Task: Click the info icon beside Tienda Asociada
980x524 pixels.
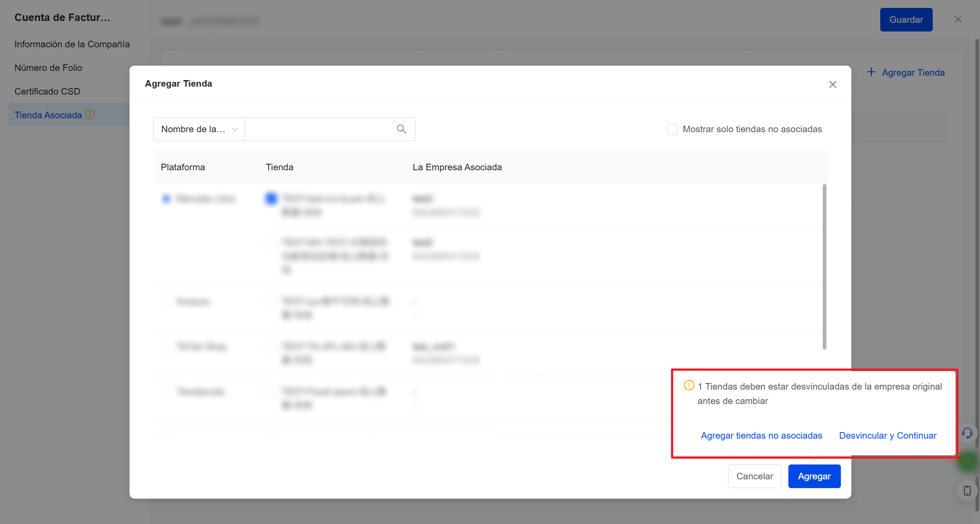Action: tap(90, 115)
